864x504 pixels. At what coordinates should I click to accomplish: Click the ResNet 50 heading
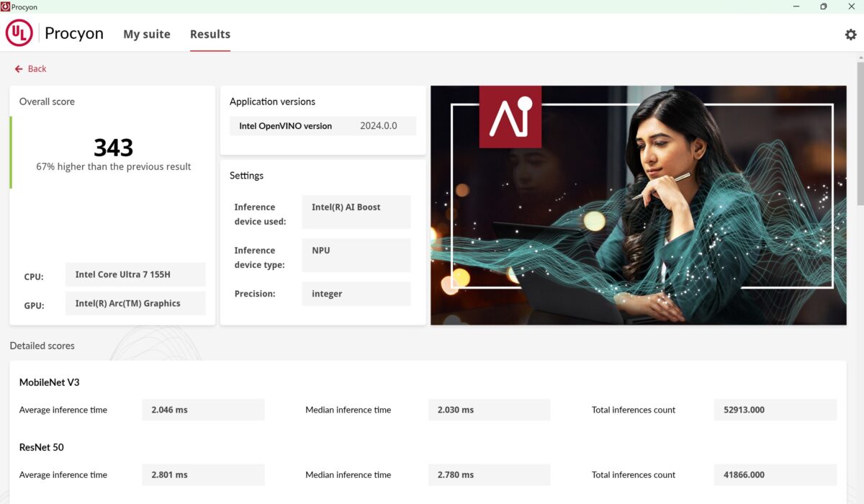(x=42, y=447)
